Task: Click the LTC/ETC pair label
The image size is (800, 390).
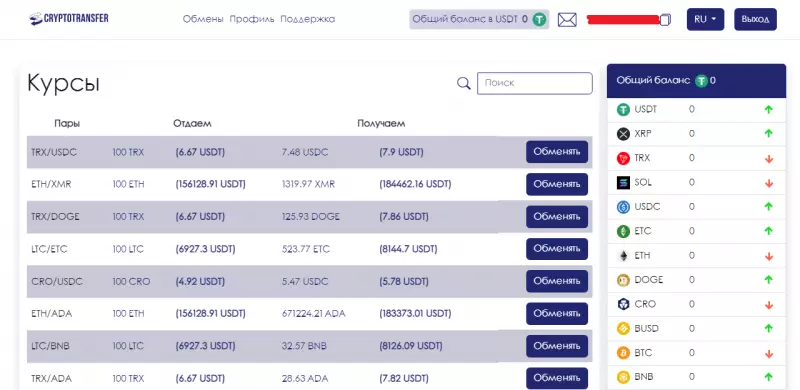Action: pyautogui.click(x=49, y=249)
